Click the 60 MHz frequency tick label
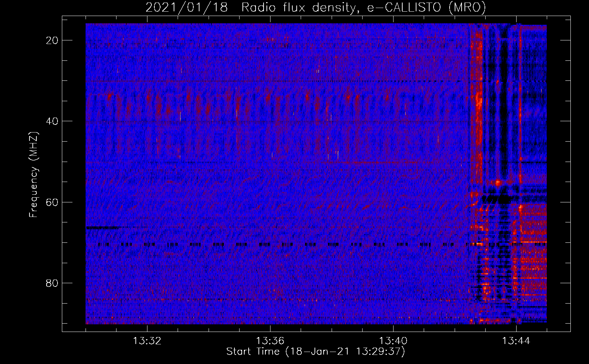 coord(52,202)
